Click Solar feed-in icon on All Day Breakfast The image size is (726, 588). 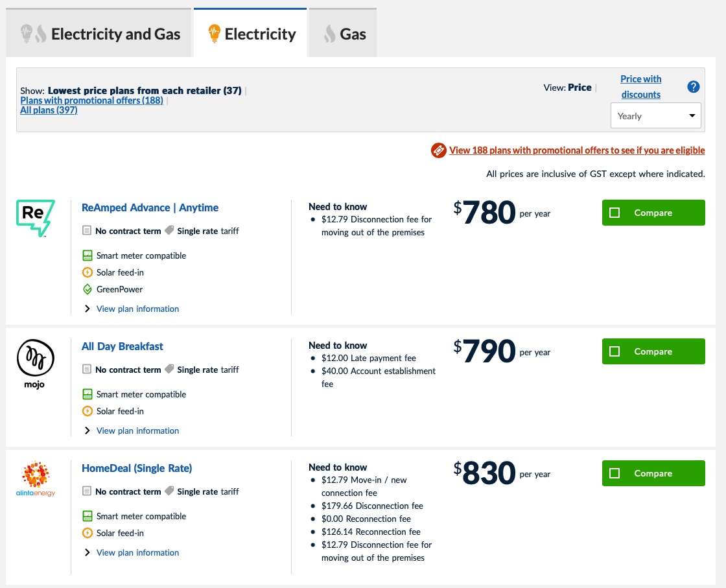88,411
